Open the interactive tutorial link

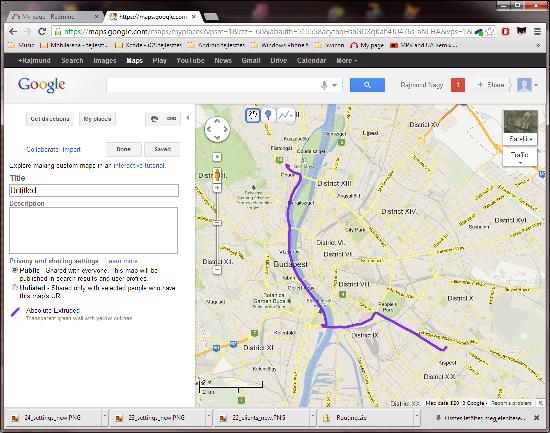point(140,165)
